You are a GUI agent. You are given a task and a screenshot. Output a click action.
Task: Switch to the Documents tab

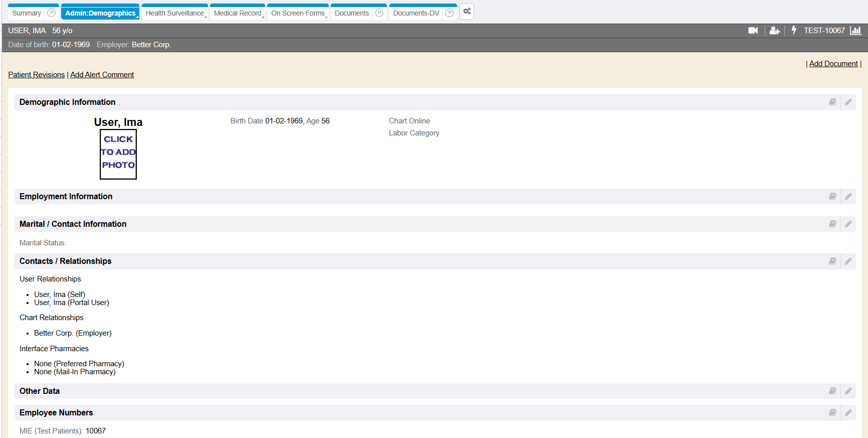pyautogui.click(x=352, y=13)
